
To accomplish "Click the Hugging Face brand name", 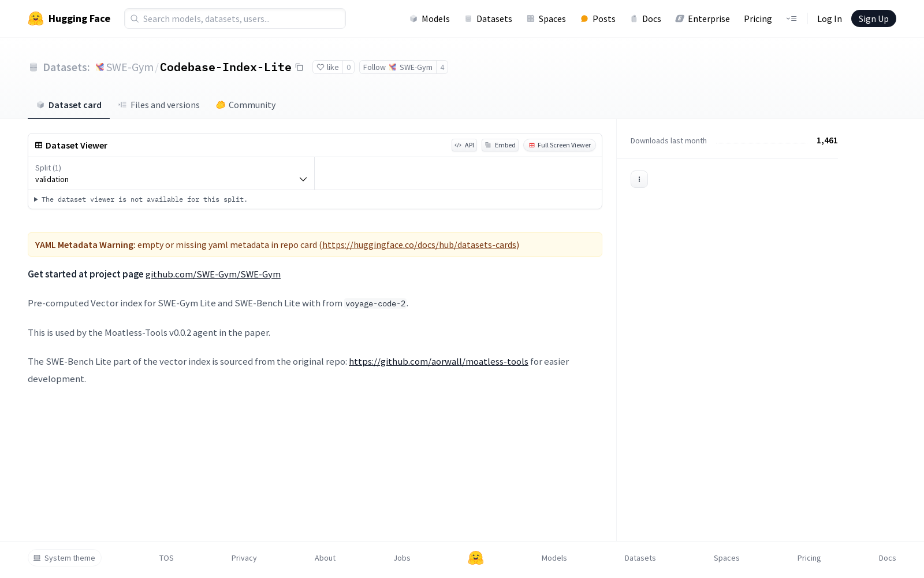I will click(x=79, y=18).
